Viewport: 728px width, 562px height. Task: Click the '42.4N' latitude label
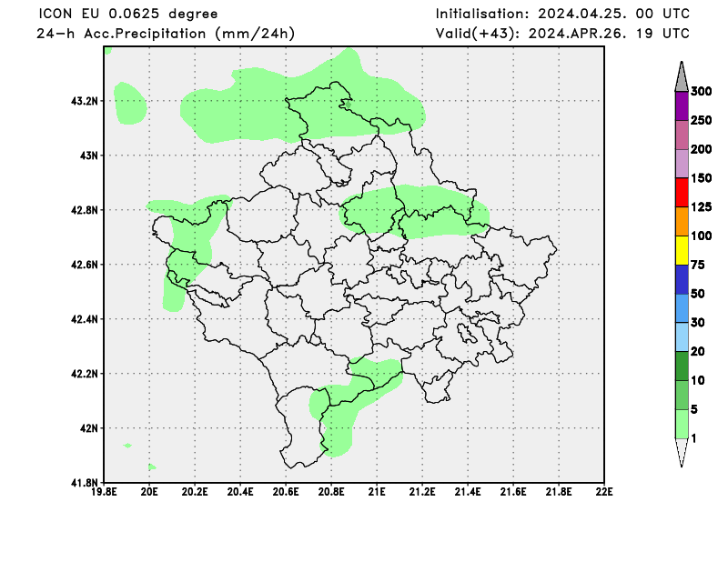pyautogui.click(x=84, y=319)
